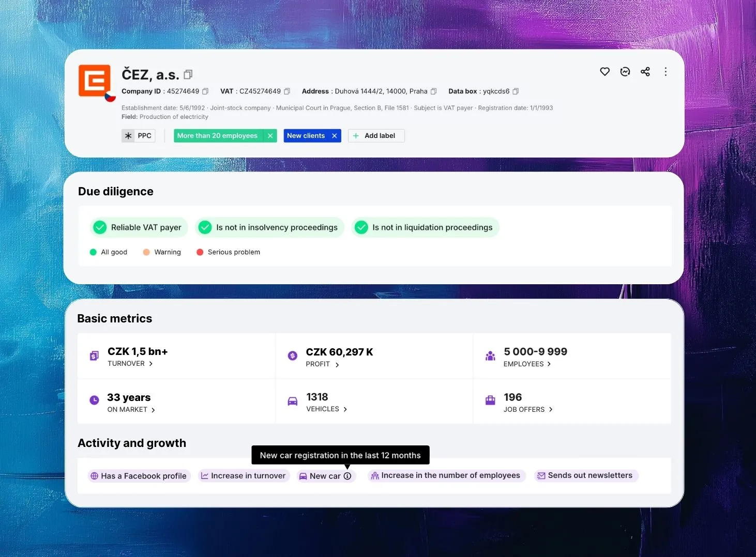Click the Add label button
This screenshot has width=756, height=557.
tap(376, 136)
